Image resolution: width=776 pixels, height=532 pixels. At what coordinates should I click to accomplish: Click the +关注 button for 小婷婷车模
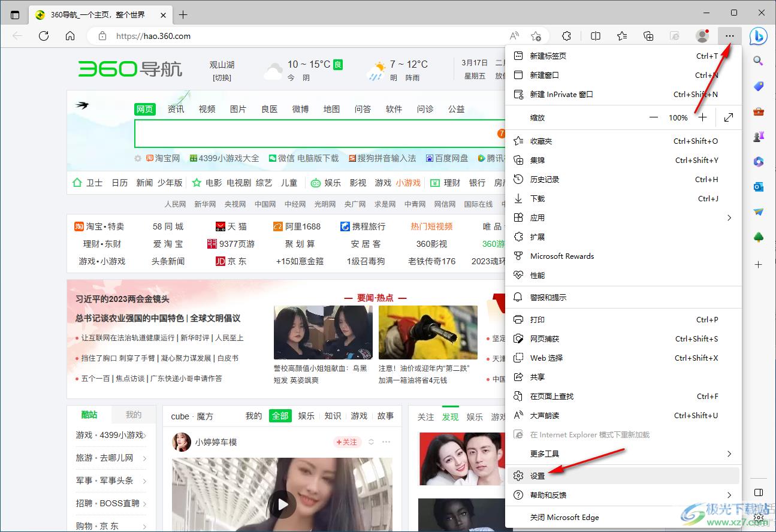click(x=347, y=442)
